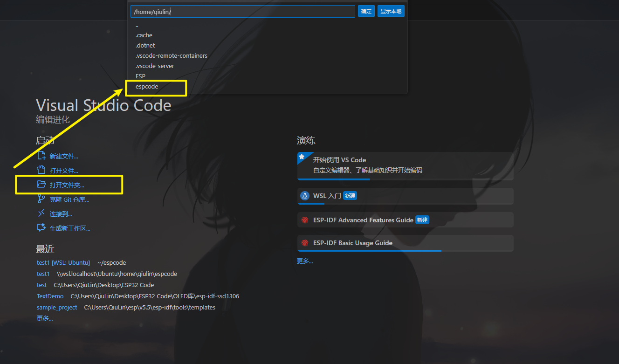The height and width of the screenshot is (364, 619).
Task: Click Espressif icon on ESP-IDF Basic Usage Guide
Action: (305, 243)
